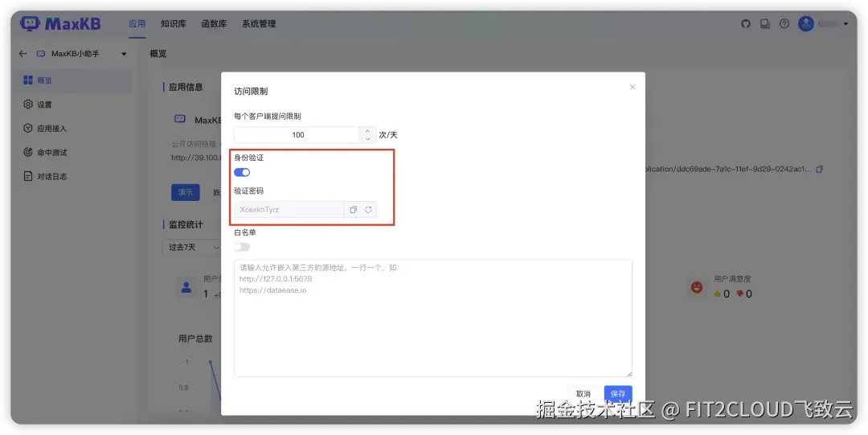
Task: Click the question limit number field
Action: [298, 134]
